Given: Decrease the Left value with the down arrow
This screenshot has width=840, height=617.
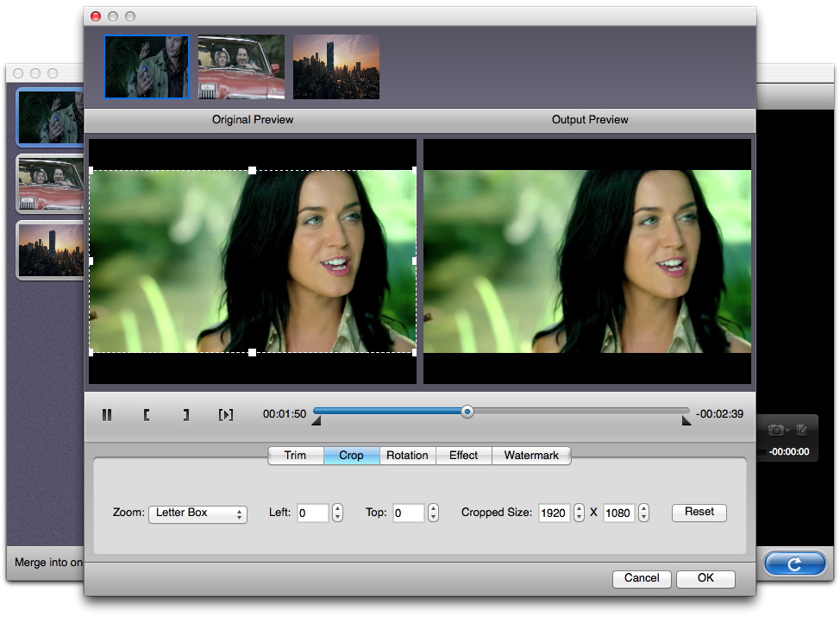Looking at the screenshot, I should coord(337,517).
